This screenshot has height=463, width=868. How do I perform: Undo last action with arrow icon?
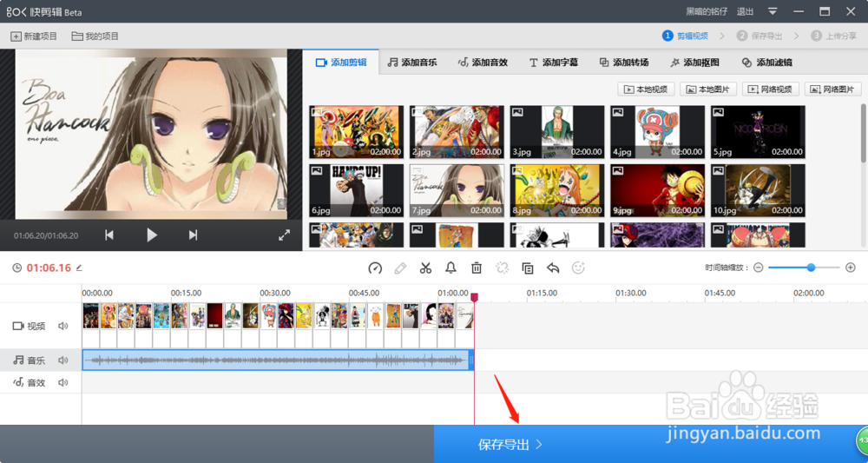553,268
